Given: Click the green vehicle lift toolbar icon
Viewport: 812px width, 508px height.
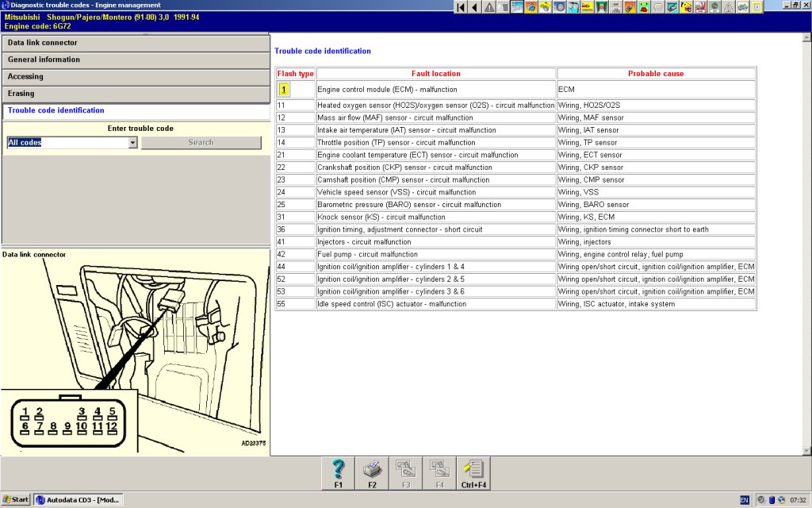Looking at the screenshot, I should click(602, 7).
